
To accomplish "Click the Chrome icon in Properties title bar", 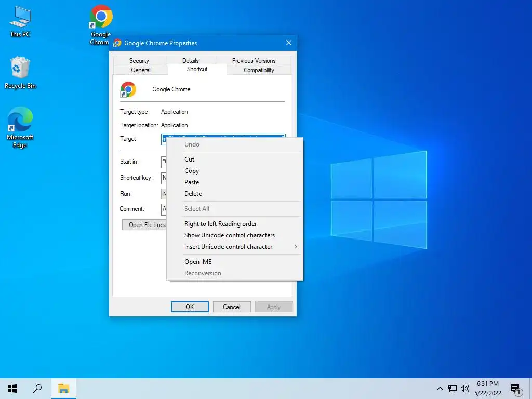I will 117,43.
